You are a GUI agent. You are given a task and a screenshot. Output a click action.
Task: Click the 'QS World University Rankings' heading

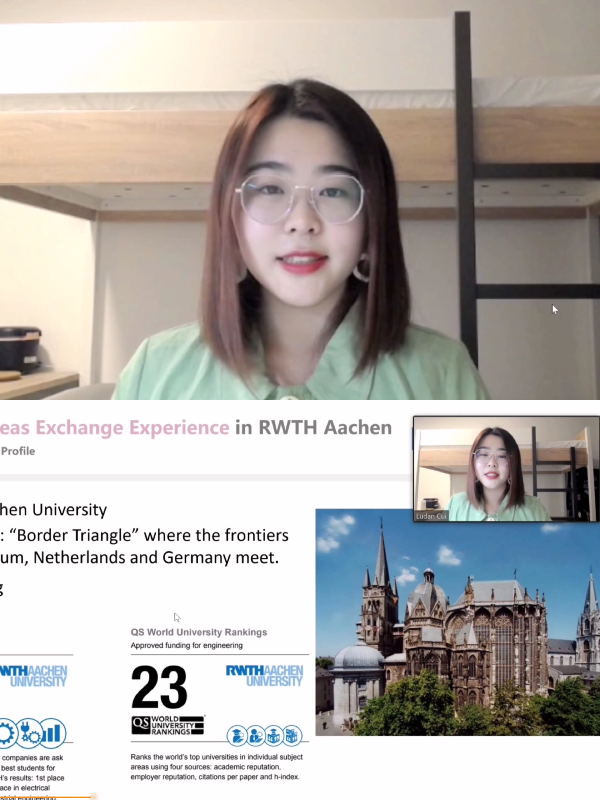[x=199, y=632]
